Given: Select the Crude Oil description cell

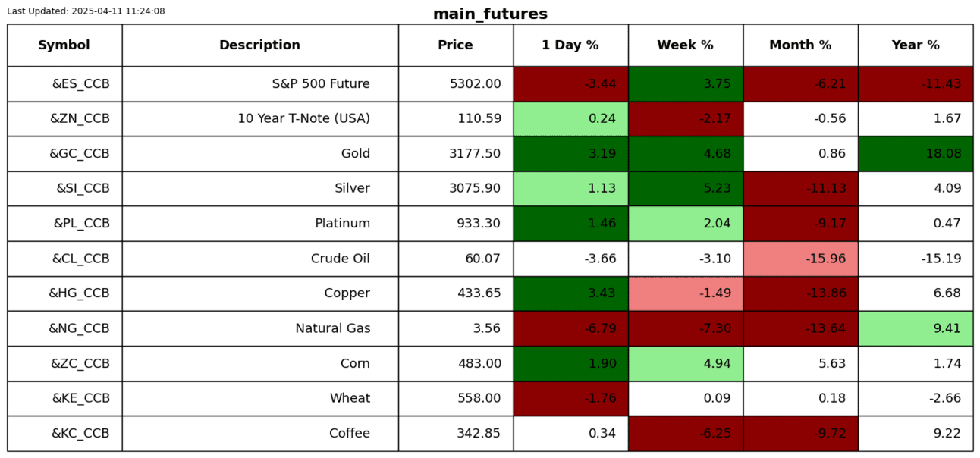Looking at the screenshot, I should (340, 259).
